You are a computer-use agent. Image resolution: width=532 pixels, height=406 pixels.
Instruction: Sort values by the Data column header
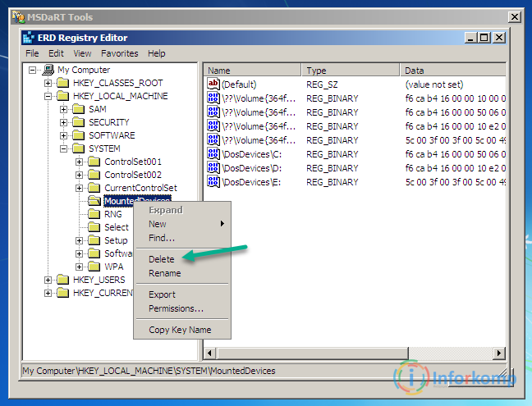tap(453, 71)
